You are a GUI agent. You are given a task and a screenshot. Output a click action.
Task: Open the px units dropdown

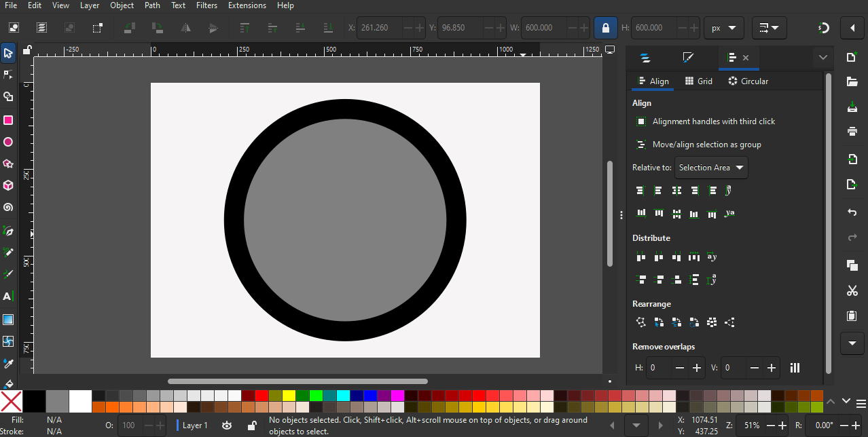tap(723, 28)
